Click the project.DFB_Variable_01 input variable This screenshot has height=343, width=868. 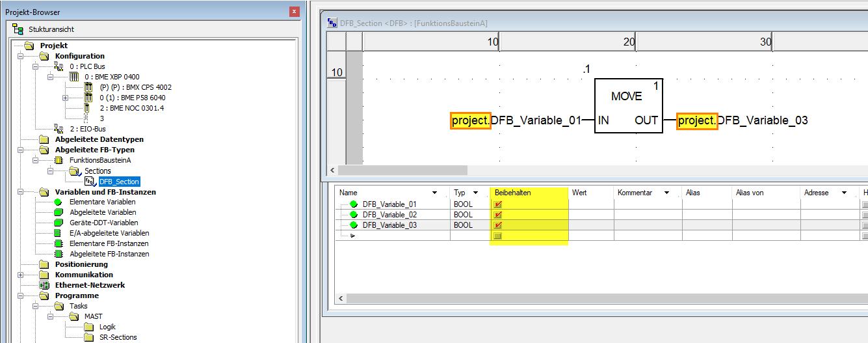516,120
